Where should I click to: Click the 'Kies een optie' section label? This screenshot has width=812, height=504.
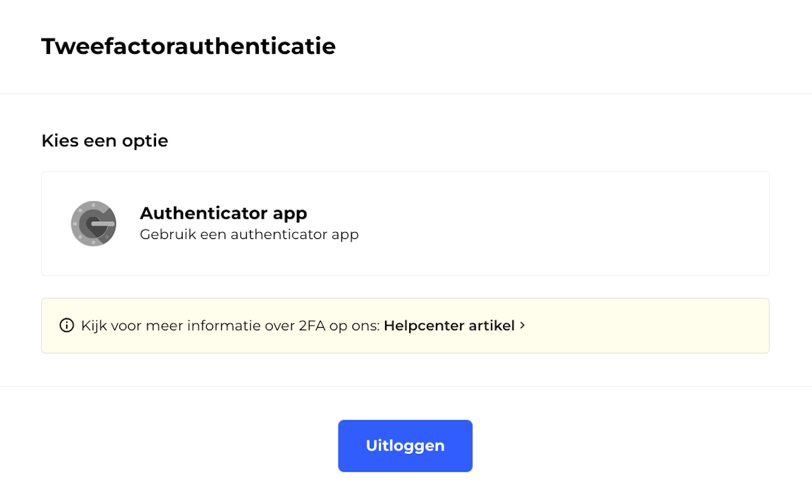pos(105,141)
